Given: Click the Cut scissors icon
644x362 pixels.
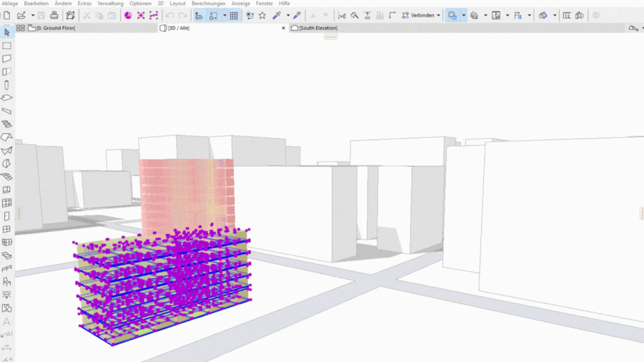Looking at the screenshot, I should coord(87,15).
